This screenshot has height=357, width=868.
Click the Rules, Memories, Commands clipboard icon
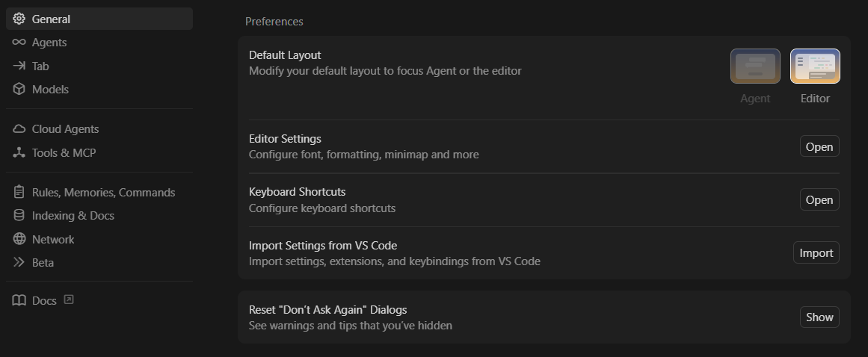coord(19,192)
